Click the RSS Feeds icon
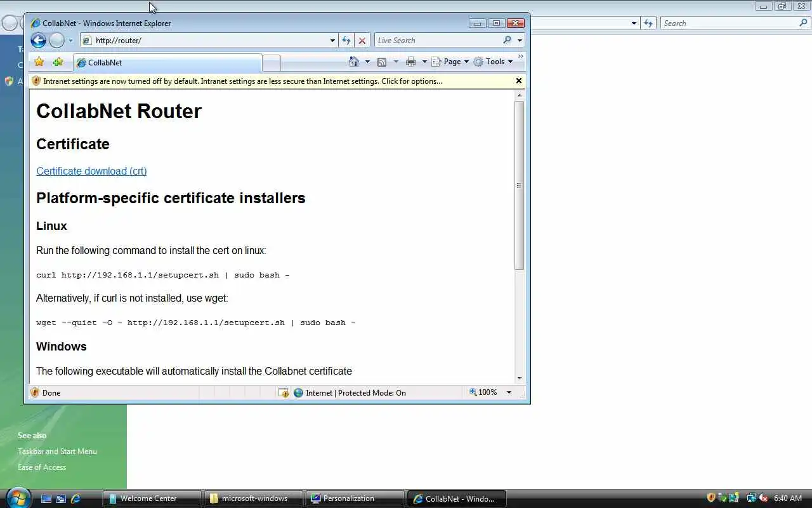812x508 pixels. point(382,62)
